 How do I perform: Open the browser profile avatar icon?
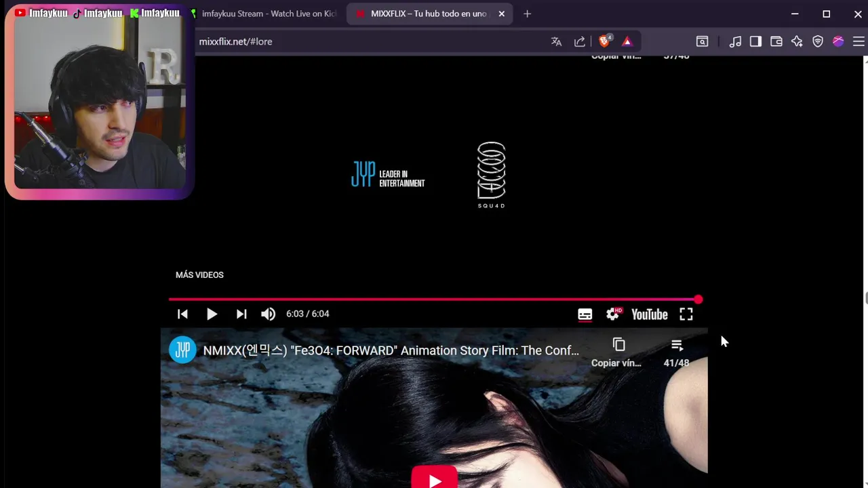(x=838, y=41)
